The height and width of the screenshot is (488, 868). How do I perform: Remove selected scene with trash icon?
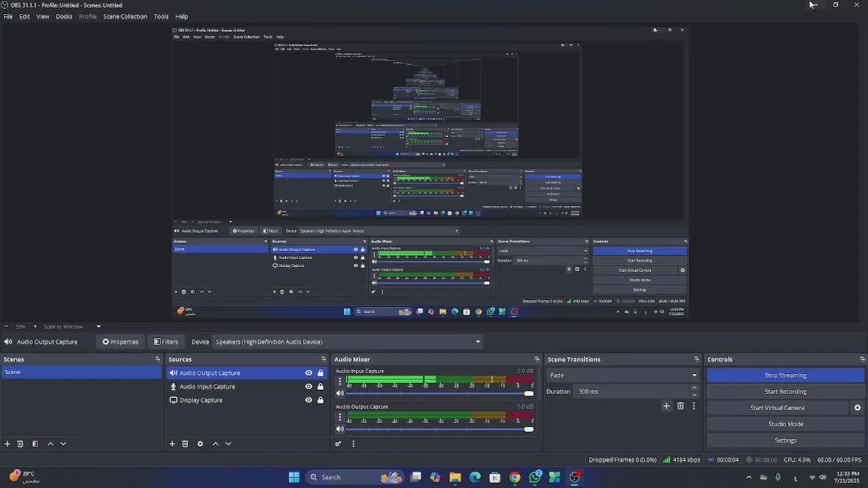click(20, 444)
